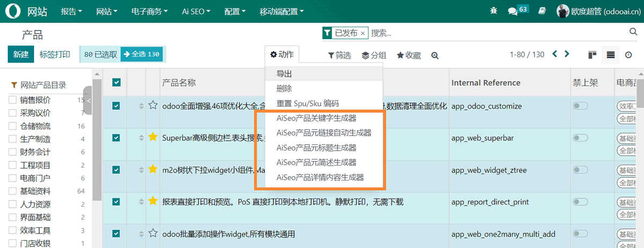Viewport: 644px width, 248px height.
Task: Switch to activity clock view
Action: pyautogui.click(x=628, y=55)
